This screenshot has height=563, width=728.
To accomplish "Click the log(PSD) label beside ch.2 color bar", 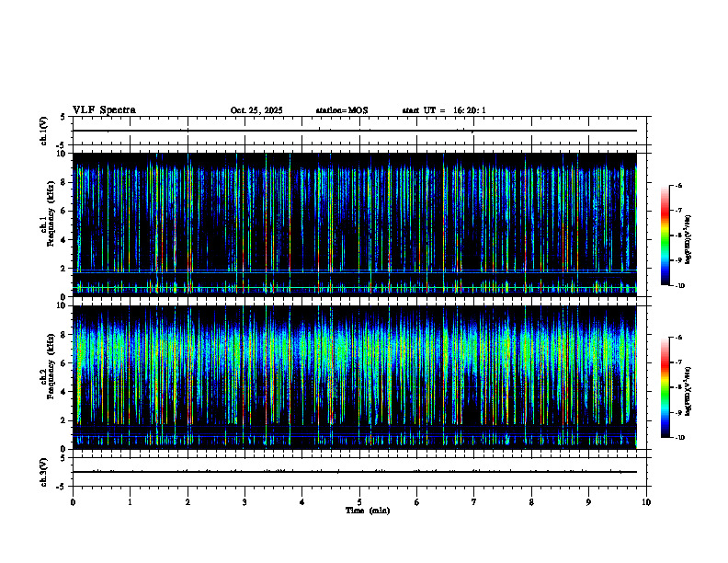I will tap(688, 391).
